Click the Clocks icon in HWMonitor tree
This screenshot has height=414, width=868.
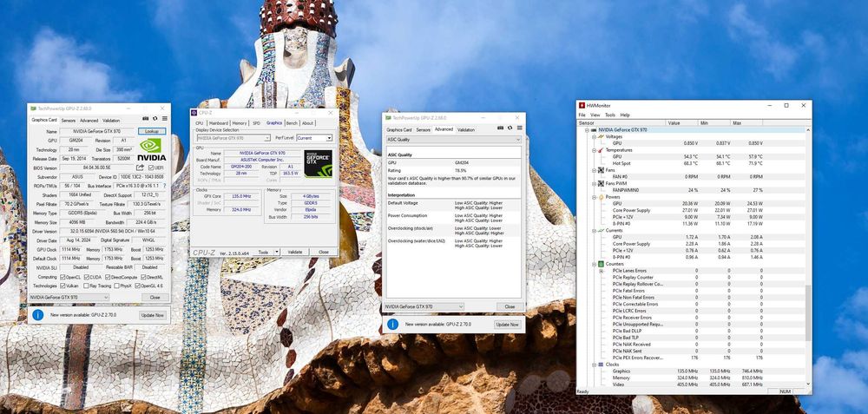click(x=601, y=365)
